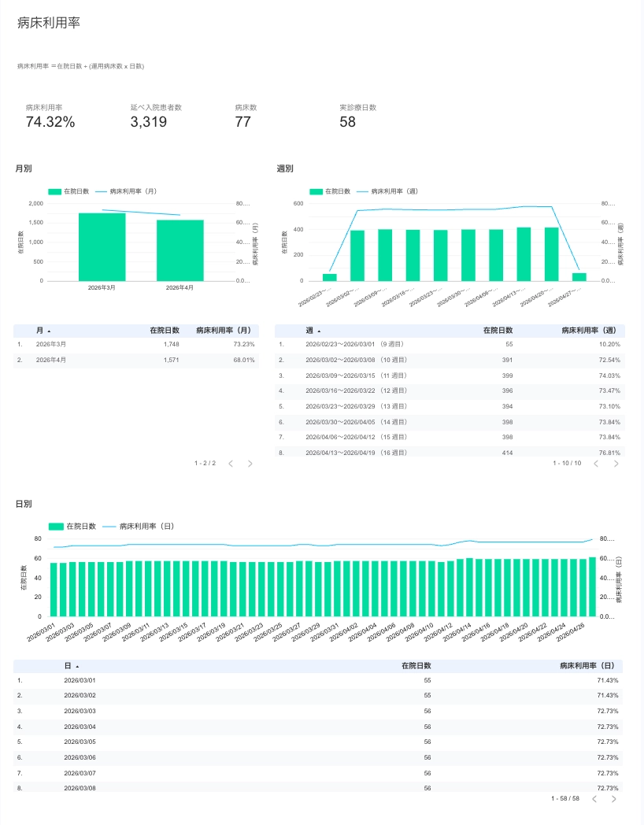Sort monthly table by 病床利用率（月）header

coord(225,331)
